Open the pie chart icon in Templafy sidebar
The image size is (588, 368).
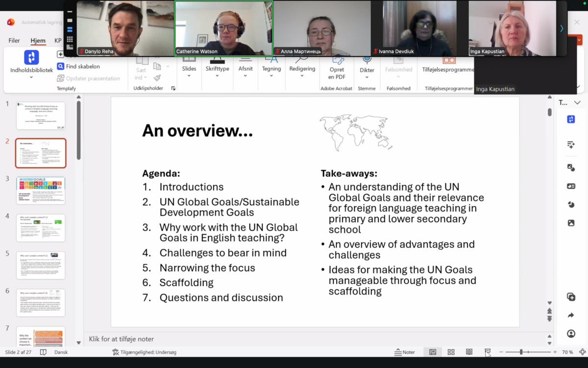571,205
